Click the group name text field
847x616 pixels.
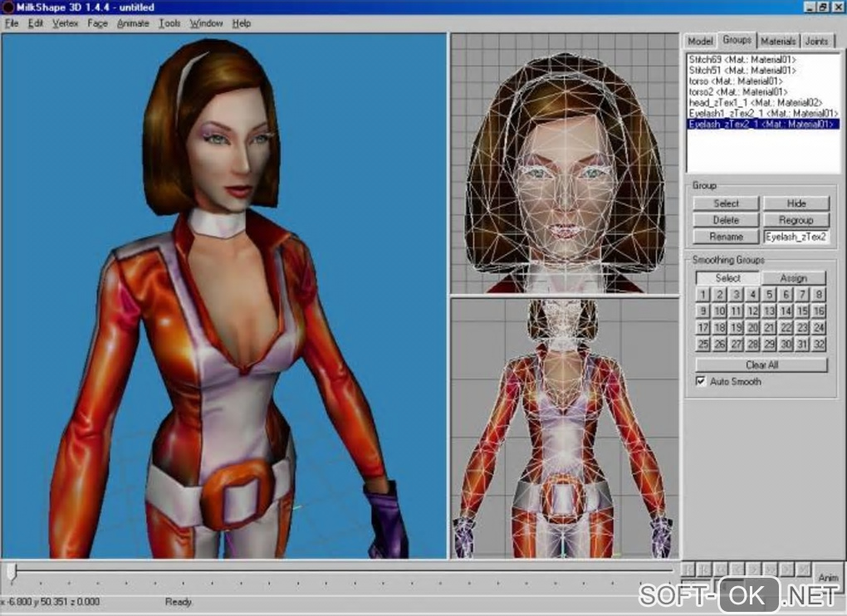[796, 237]
